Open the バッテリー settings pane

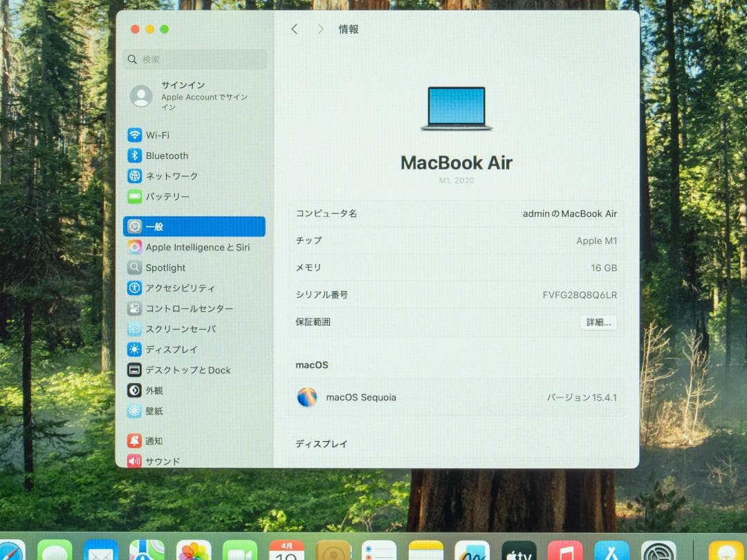pos(194,196)
